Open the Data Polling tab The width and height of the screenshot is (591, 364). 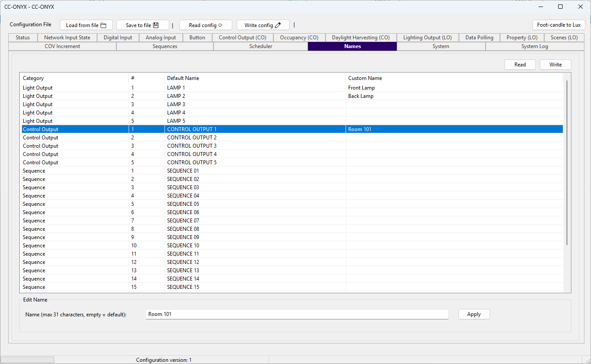(x=479, y=38)
